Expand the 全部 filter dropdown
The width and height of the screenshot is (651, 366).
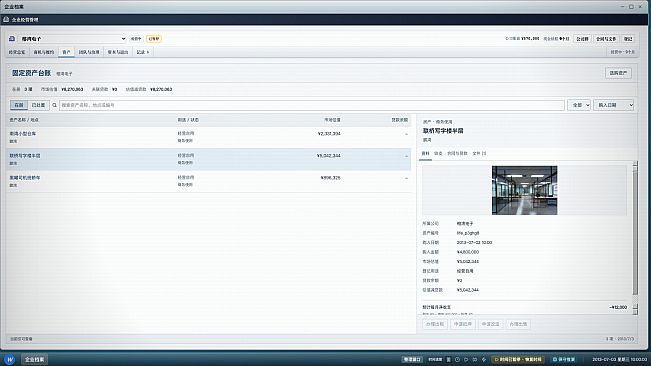tap(579, 105)
